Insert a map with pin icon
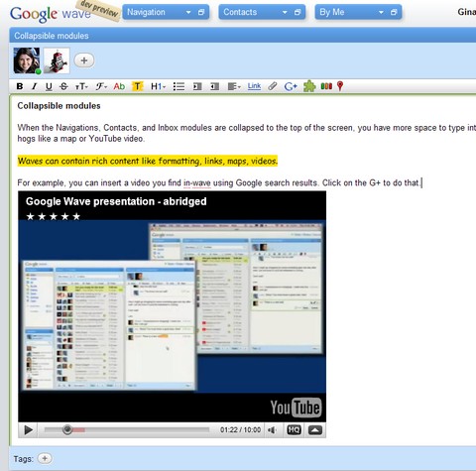This screenshot has width=476, height=471. pyautogui.click(x=340, y=86)
